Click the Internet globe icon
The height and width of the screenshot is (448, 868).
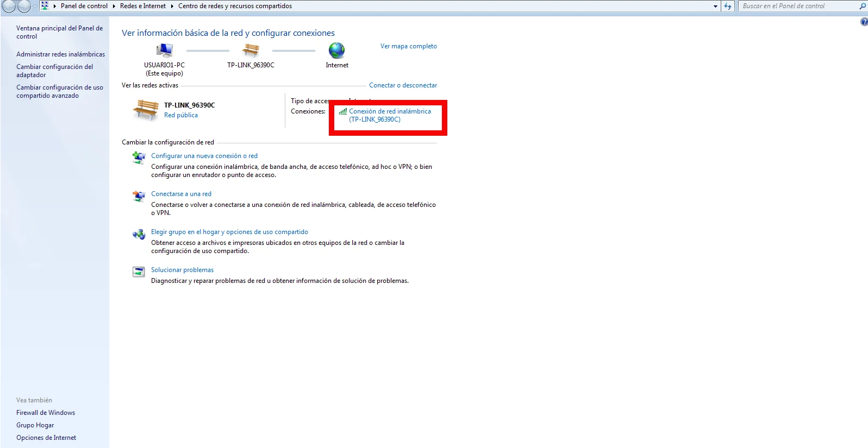336,51
